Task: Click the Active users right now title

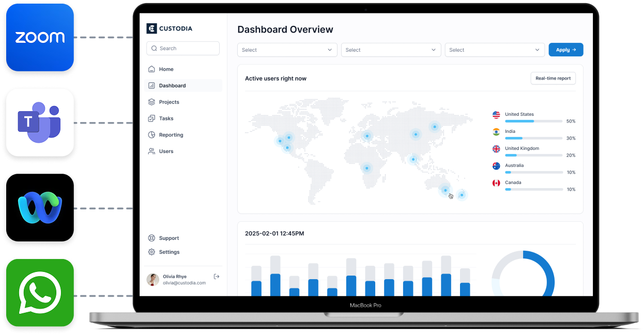Action: pyautogui.click(x=275, y=79)
